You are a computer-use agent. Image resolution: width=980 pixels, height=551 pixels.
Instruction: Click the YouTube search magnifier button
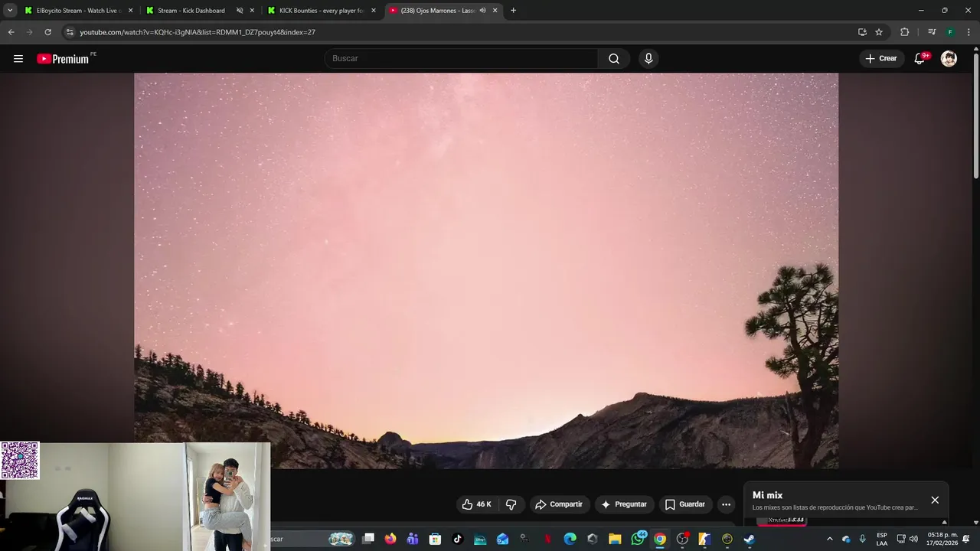(614, 59)
